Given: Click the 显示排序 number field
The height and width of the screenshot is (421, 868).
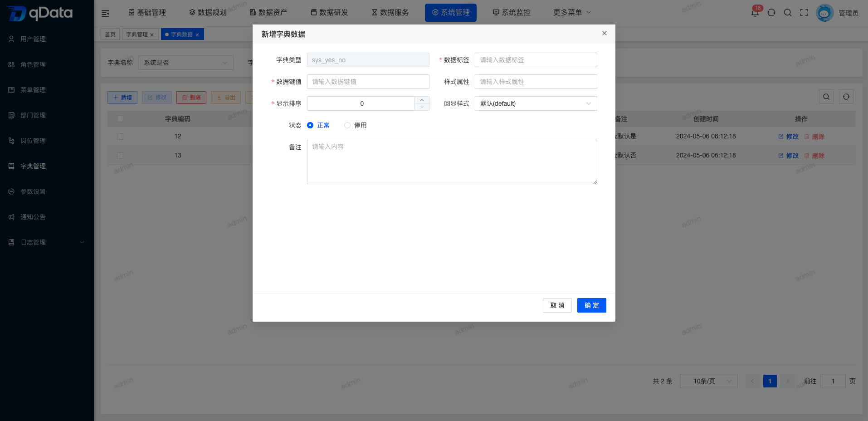Looking at the screenshot, I should (361, 103).
